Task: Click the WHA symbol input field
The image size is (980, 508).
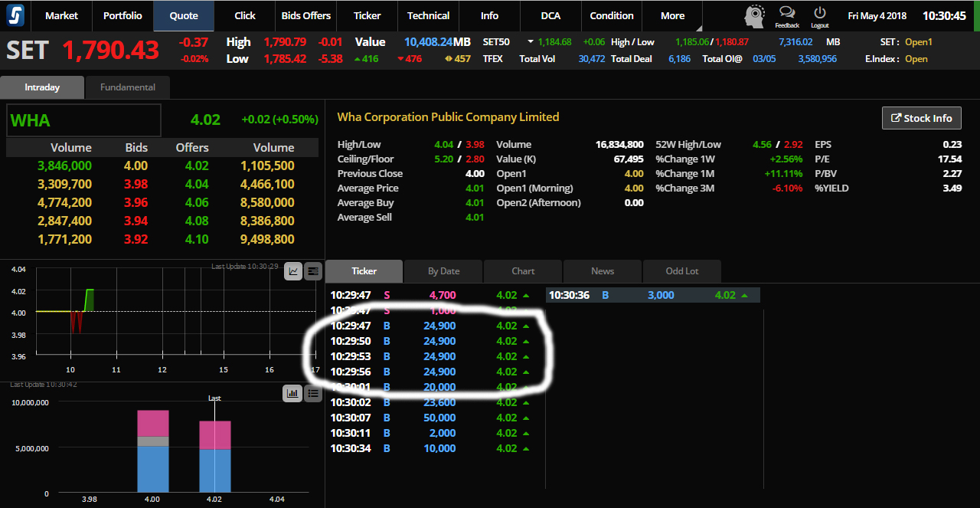Action: pyautogui.click(x=84, y=120)
